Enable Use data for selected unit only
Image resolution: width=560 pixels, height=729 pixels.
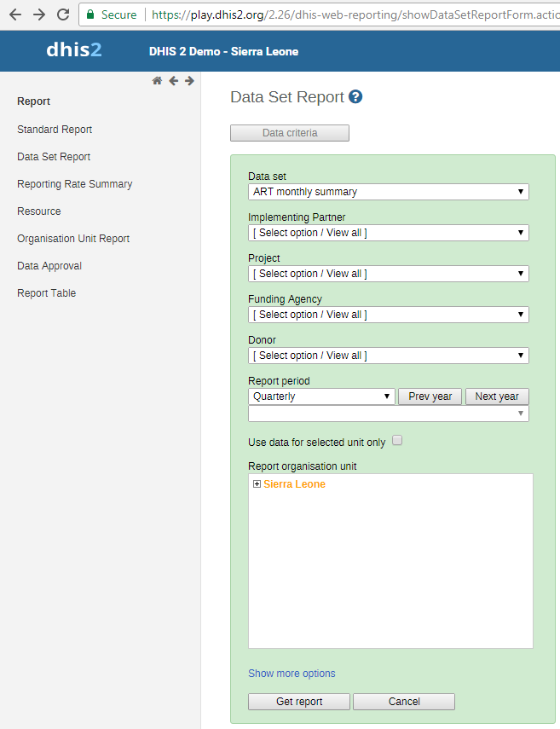397,441
